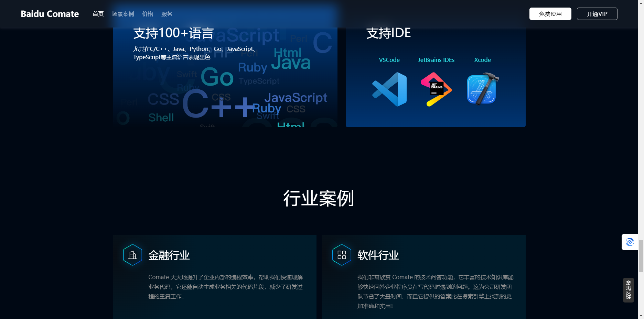Click the scrollbar down arrow
Image resolution: width=644 pixels, height=319 pixels.
641,316
